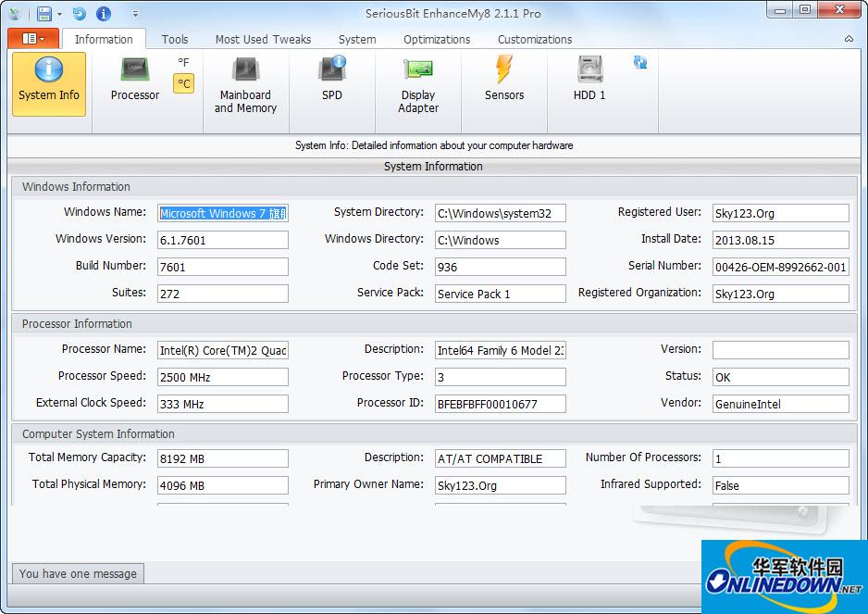
Task: Click the Number Of Processors field
Action: 780,458
